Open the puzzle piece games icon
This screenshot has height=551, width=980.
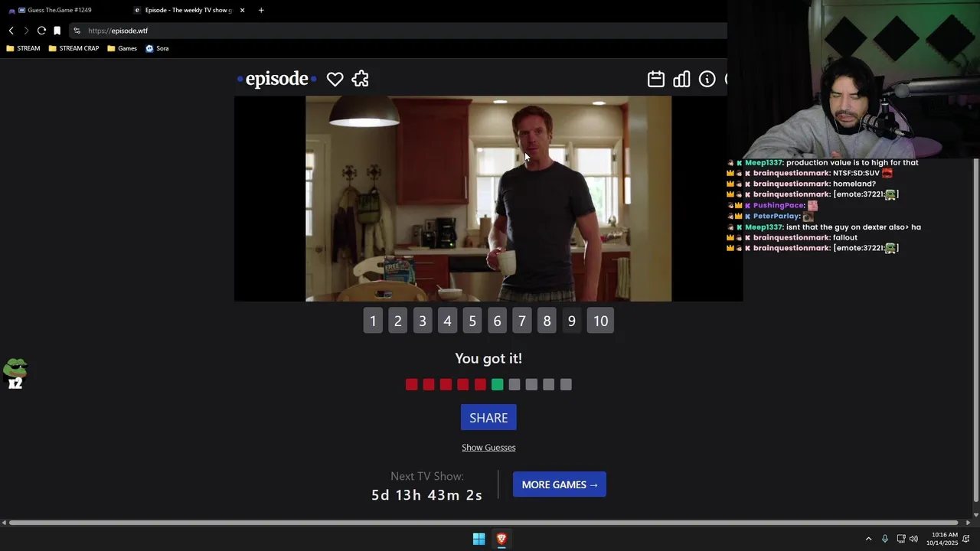point(361,79)
